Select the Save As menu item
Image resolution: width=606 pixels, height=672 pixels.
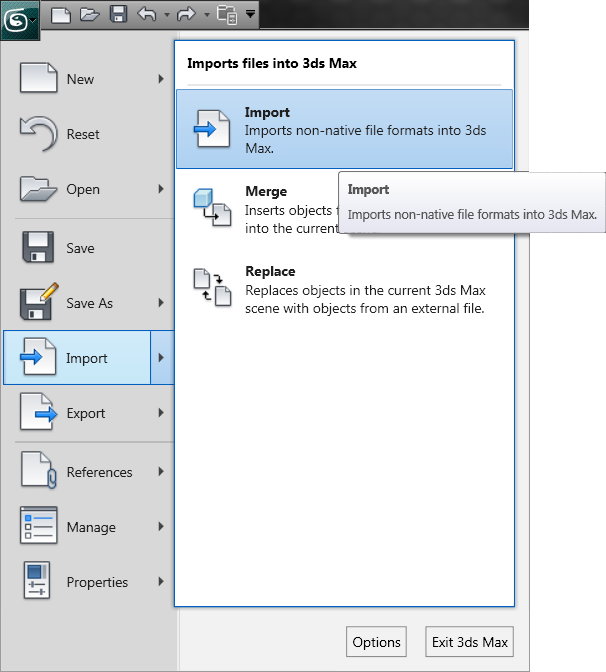click(89, 303)
